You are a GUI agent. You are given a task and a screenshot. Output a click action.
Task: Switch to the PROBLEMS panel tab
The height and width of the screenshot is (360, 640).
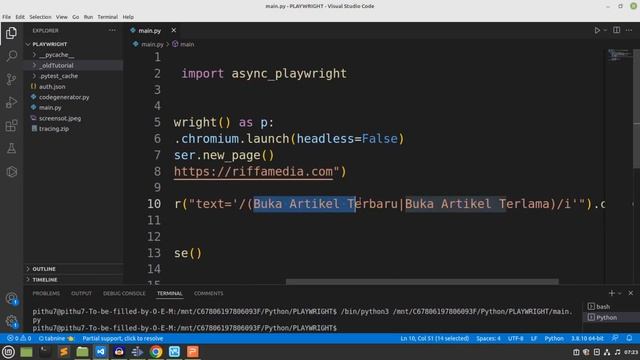[46, 293]
